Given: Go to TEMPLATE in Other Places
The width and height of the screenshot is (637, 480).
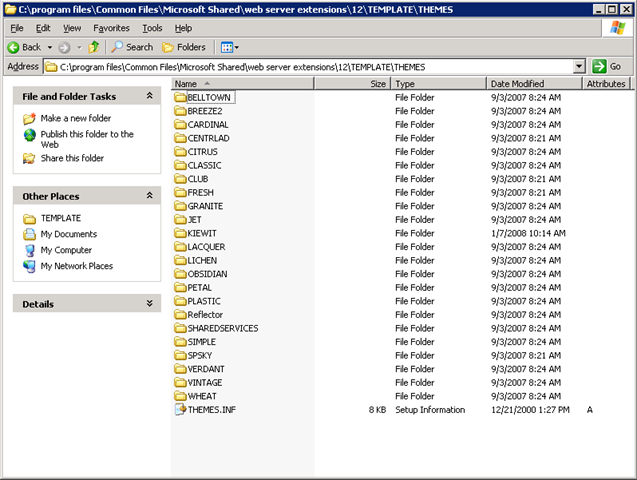Looking at the screenshot, I should point(61,218).
